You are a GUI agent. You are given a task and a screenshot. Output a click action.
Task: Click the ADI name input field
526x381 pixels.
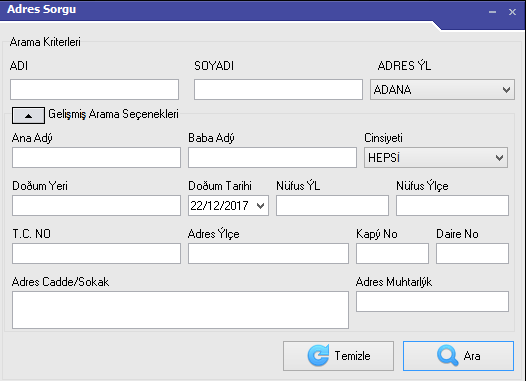[x=94, y=90]
